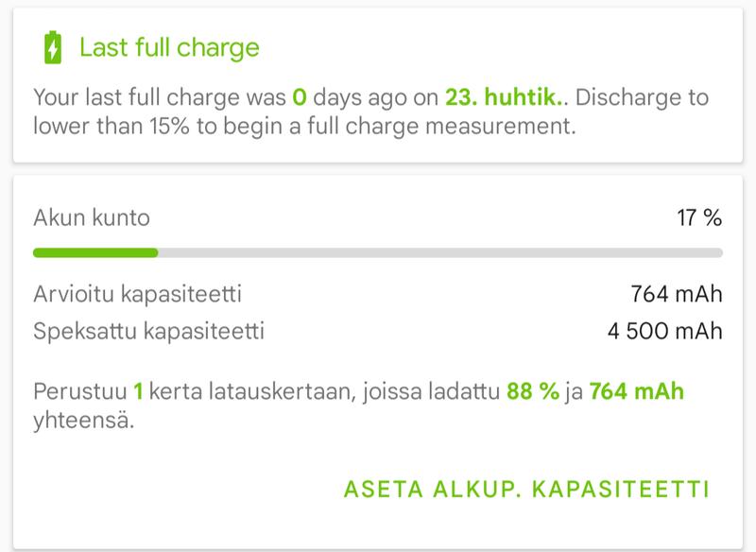Click the "17 %" battery health value

[x=699, y=218]
